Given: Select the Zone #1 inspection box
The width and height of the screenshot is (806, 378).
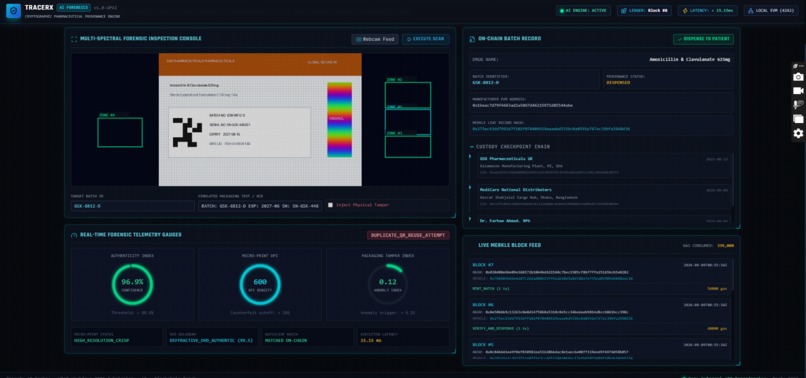Looking at the screenshot, I should 408,122.
